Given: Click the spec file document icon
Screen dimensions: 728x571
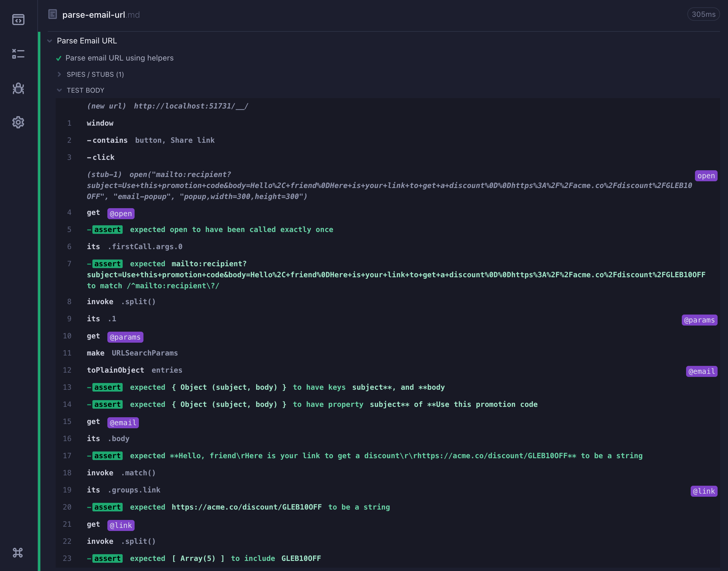Looking at the screenshot, I should point(53,14).
